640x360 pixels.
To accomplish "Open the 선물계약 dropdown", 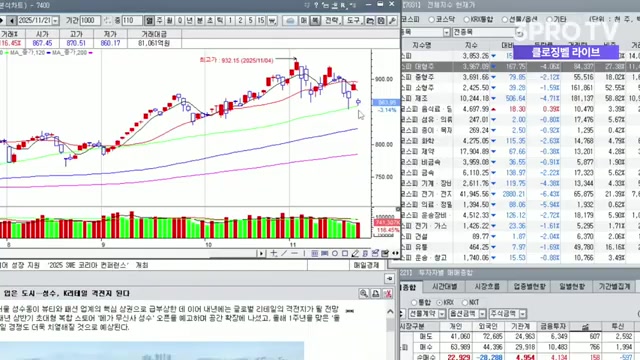I will tap(442, 314).
